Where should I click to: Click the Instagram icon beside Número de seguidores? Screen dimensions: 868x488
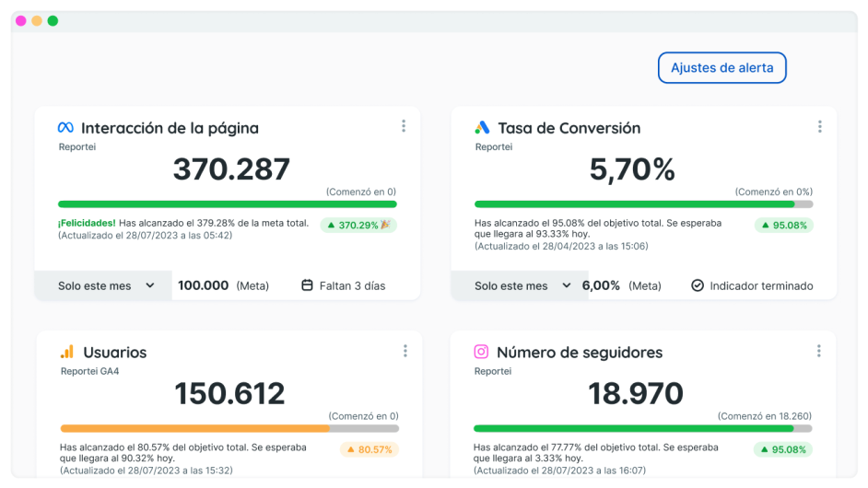click(481, 352)
